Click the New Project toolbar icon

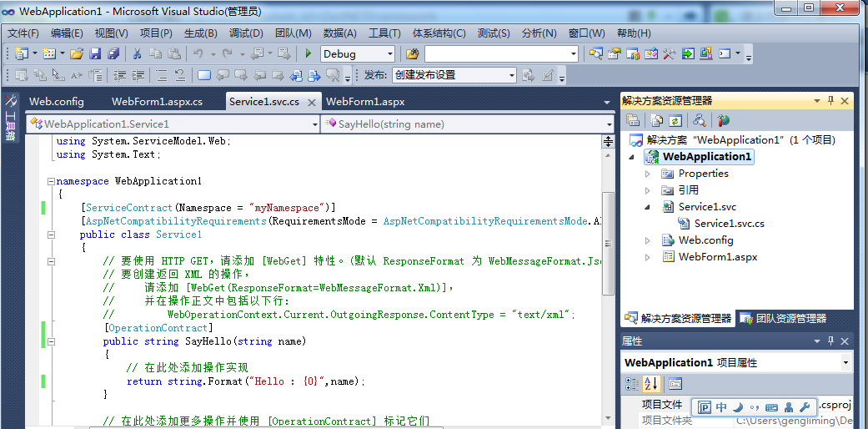[x=21, y=53]
